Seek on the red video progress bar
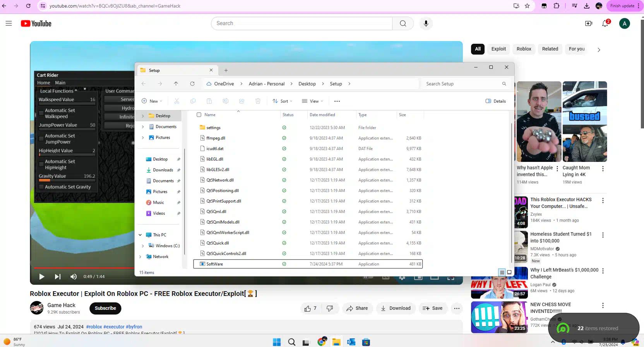This screenshot has height=347, width=644. [x=84, y=268]
